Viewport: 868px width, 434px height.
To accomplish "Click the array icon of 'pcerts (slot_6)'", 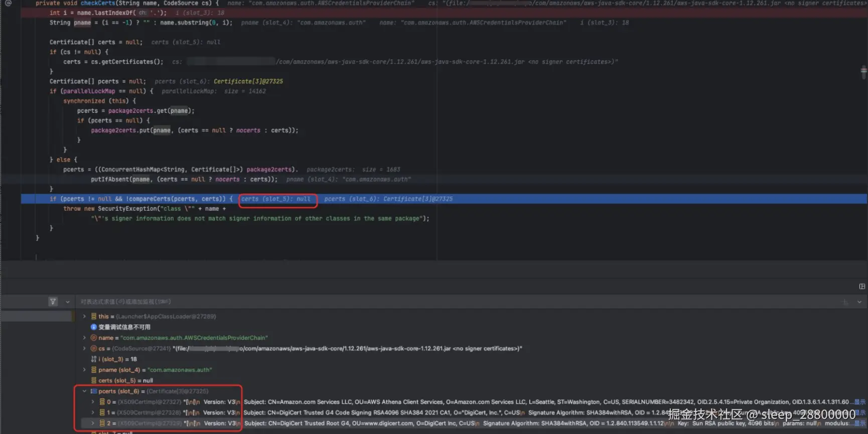I will (93, 391).
